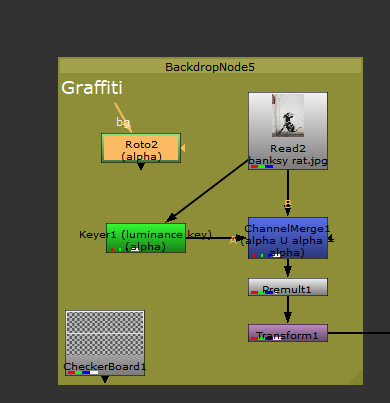Click the A input label on ChannelMerge1
Screen dimensions: 390x403
click(x=233, y=240)
